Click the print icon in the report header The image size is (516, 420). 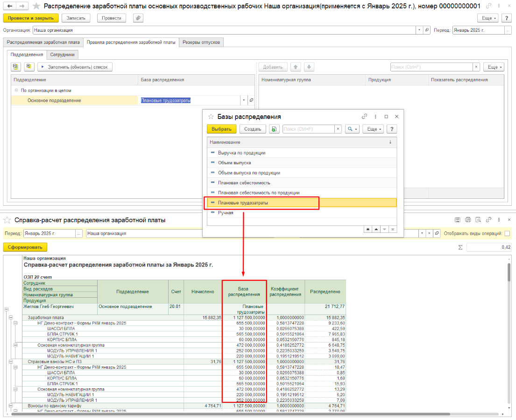467,220
